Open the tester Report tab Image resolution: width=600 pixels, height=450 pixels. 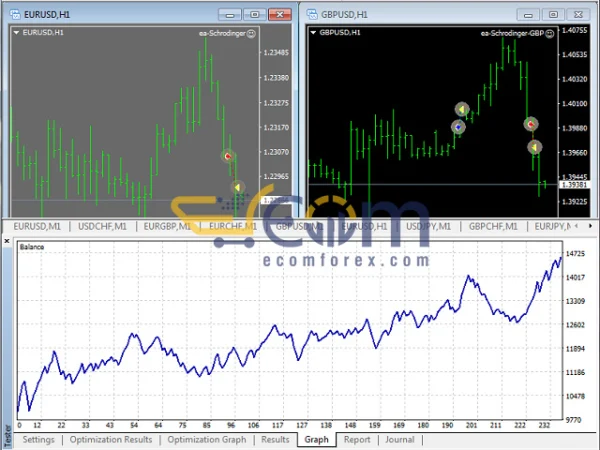(x=357, y=440)
